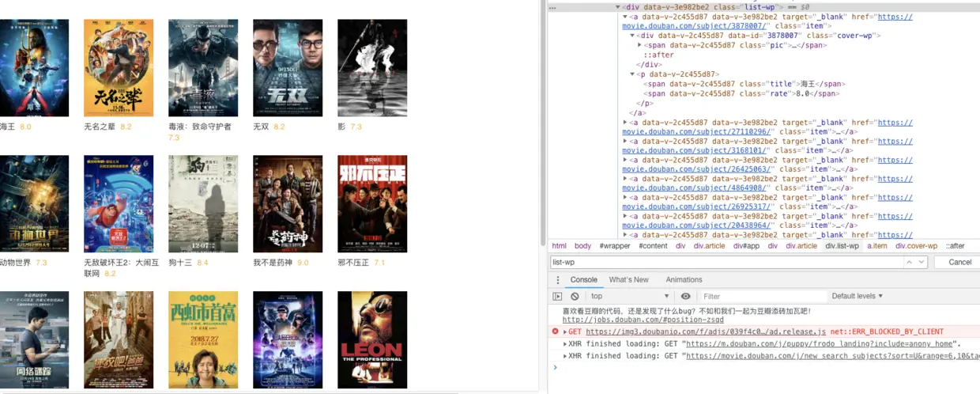980x394 pixels.
Task: Open the jobs.douban.com link in console
Action: point(643,320)
